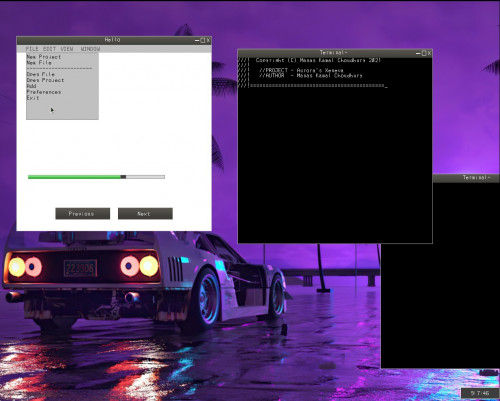
Task: Click the Next button
Action: [x=145, y=214]
